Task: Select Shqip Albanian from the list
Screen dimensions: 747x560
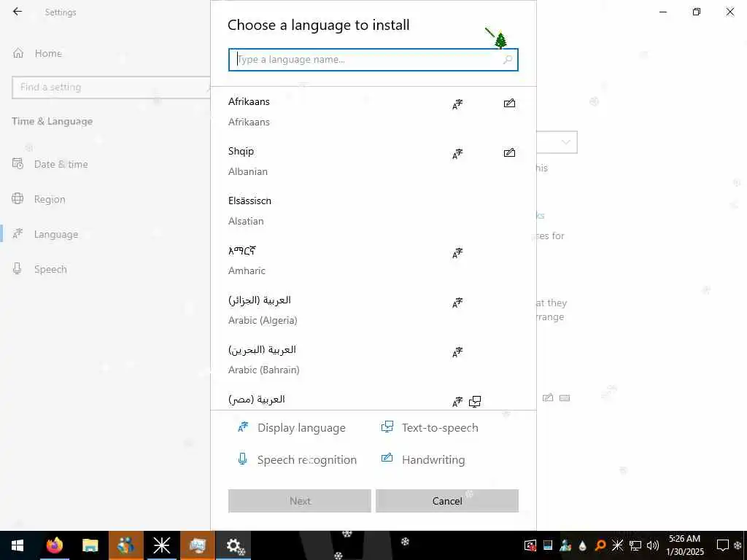Action: point(373,161)
